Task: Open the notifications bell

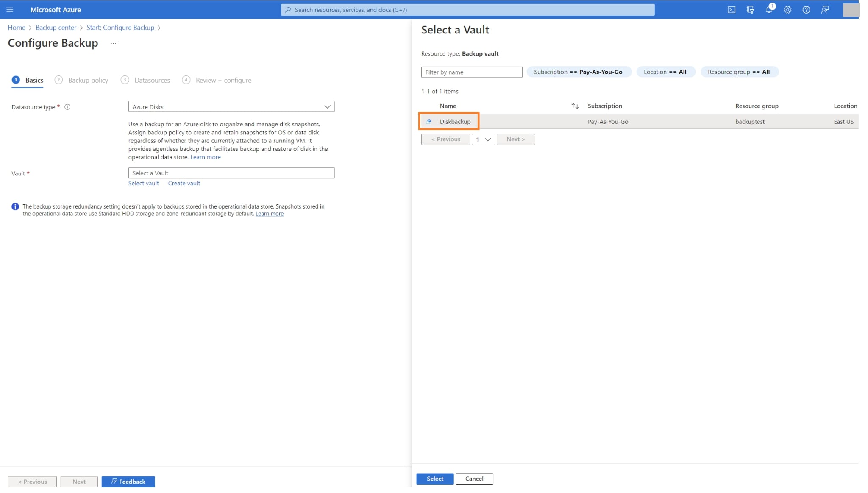Action: [769, 10]
